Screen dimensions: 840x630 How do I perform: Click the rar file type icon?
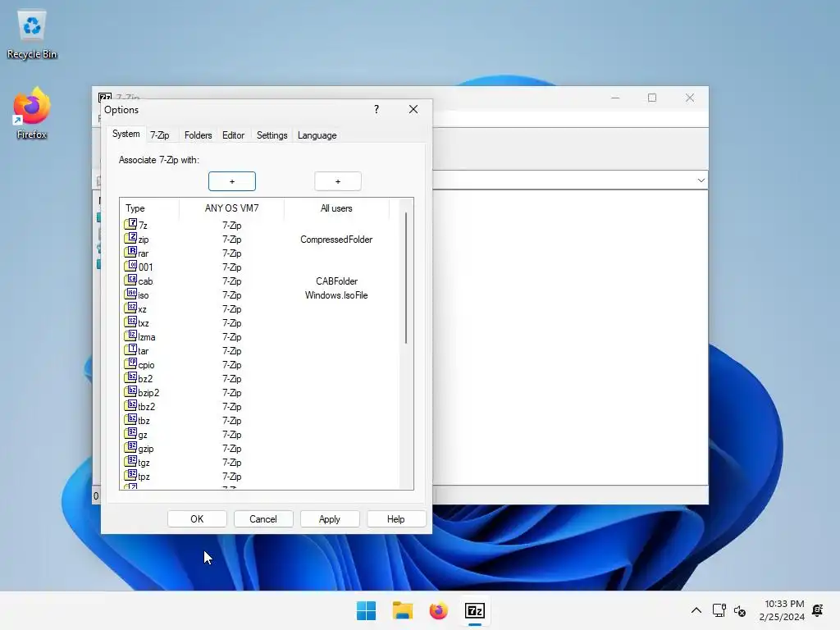(130, 252)
